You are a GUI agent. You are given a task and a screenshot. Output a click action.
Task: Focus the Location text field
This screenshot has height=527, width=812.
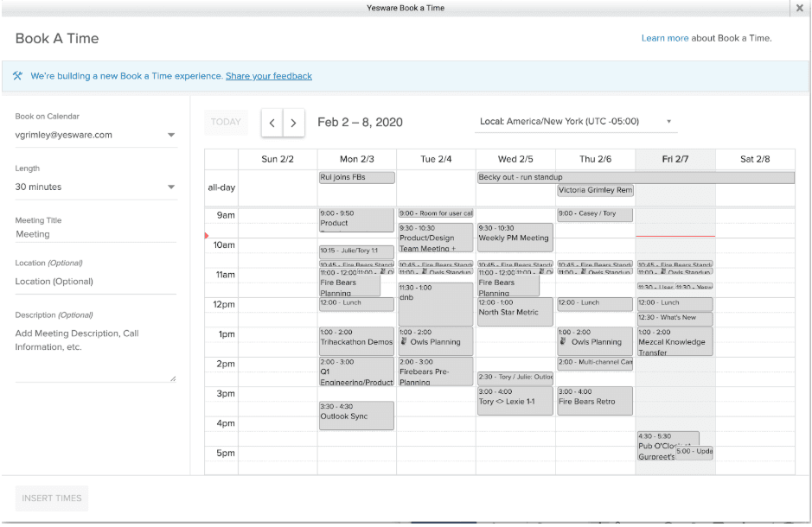click(95, 282)
